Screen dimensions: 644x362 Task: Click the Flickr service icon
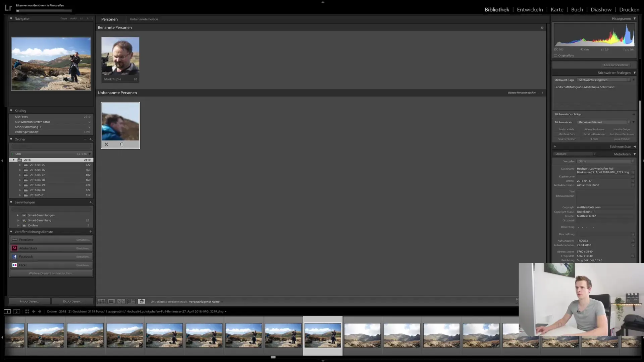pos(14,265)
